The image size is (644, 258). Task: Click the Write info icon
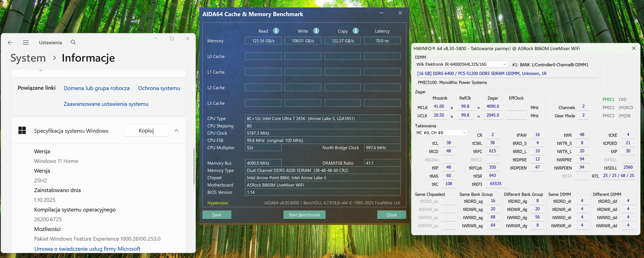coord(316,31)
